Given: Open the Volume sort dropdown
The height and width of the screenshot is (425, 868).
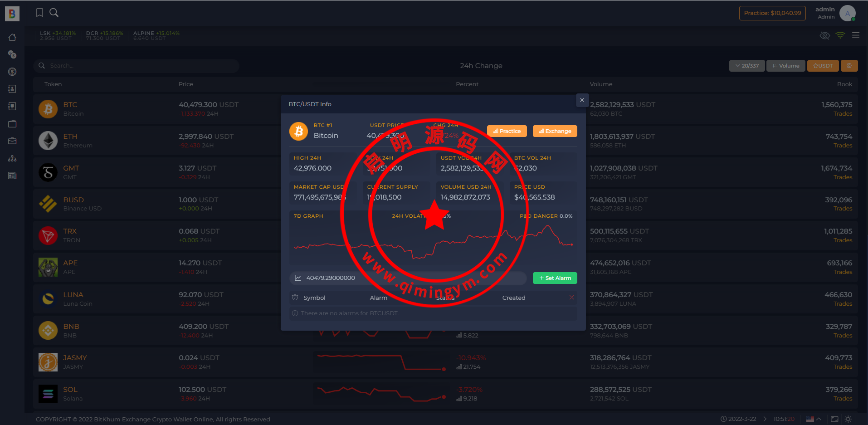Looking at the screenshot, I should point(786,66).
